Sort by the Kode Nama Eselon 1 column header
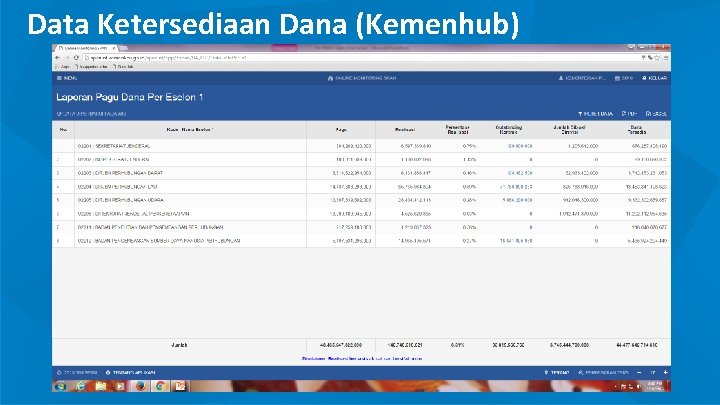This screenshot has height=405, width=720. [190, 130]
